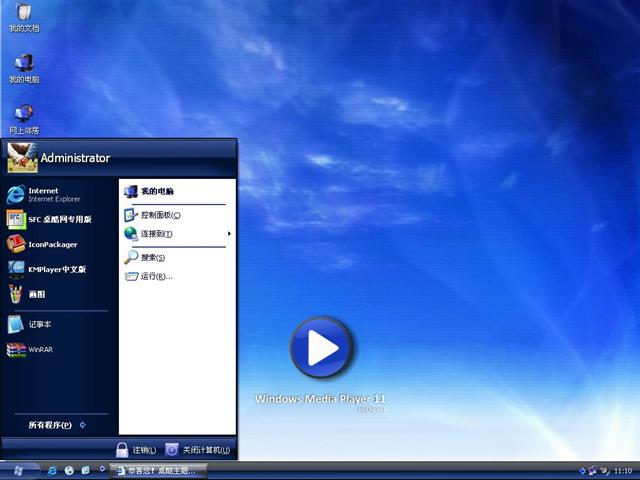This screenshot has width=640, height=480.
Task: Click the power shutdown icon
Action: point(172,450)
